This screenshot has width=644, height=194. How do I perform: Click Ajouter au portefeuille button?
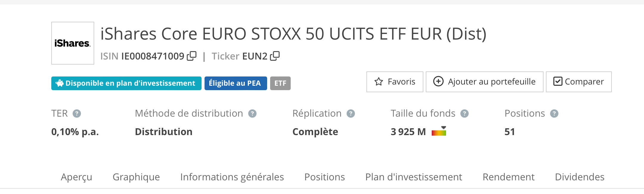pyautogui.click(x=484, y=82)
